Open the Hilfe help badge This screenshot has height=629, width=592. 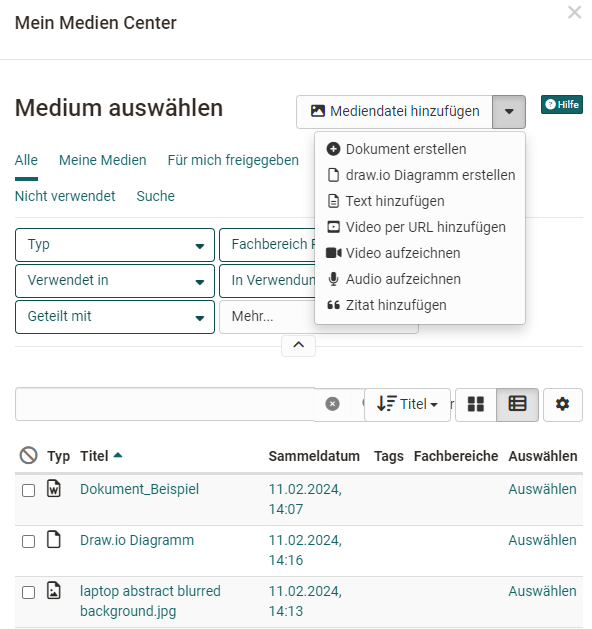562,105
